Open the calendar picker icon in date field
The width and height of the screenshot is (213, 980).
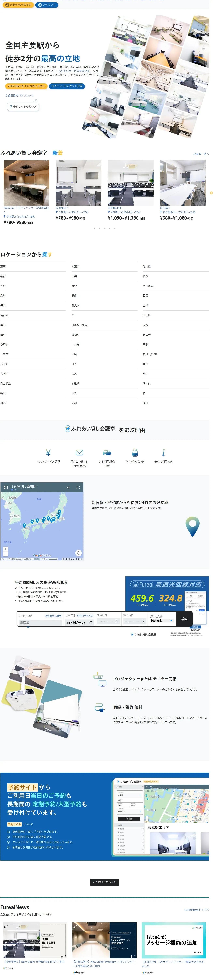91,623
